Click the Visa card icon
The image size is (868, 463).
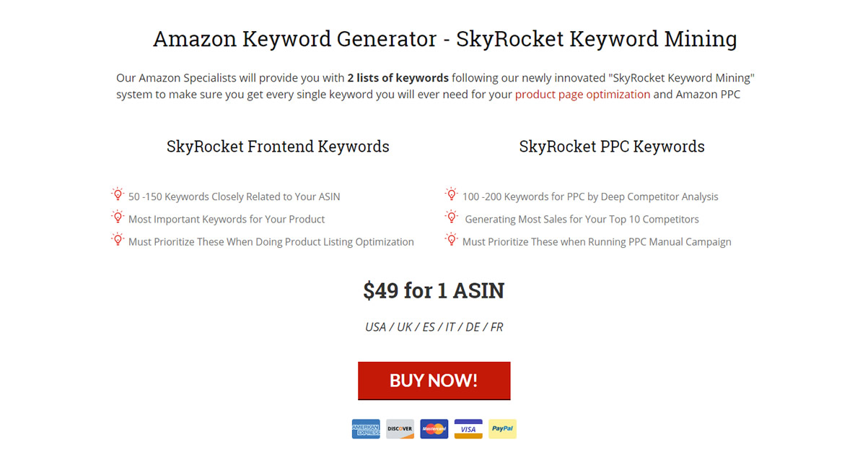(468, 429)
